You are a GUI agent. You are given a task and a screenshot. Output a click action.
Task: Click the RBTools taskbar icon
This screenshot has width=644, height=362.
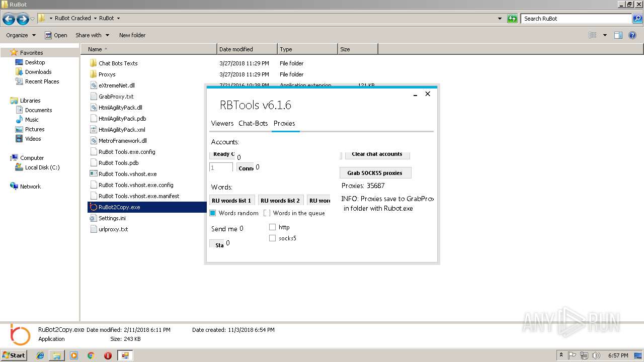[x=125, y=355]
